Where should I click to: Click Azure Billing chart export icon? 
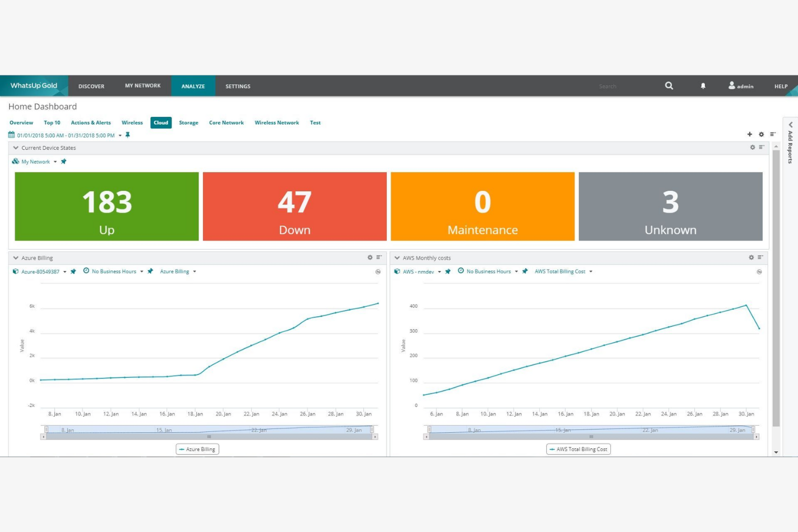[x=378, y=272]
